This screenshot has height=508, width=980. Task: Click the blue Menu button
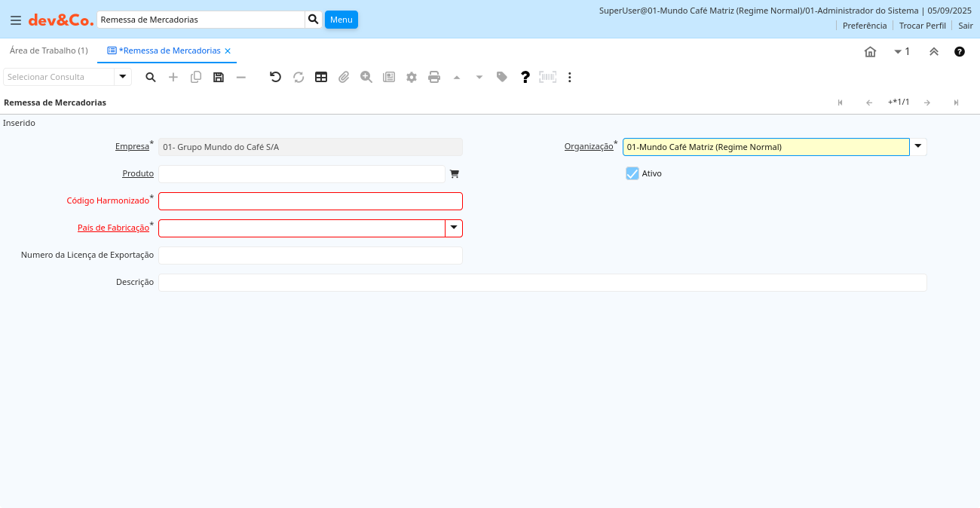(341, 20)
